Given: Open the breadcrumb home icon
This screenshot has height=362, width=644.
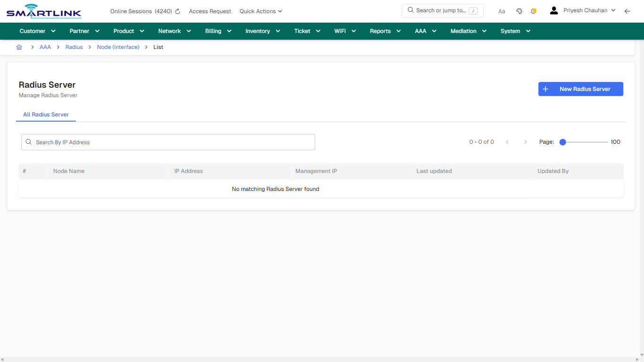Looking at the screenshot, I should click(x=19, y=47).
